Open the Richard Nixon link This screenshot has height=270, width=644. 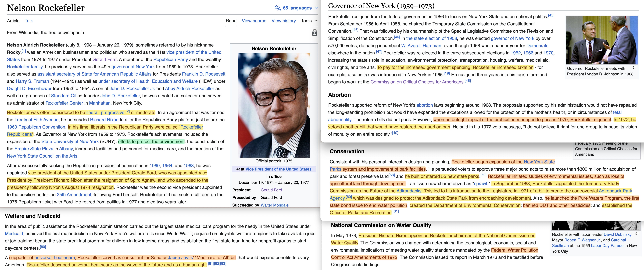click(x=104, y=120)
